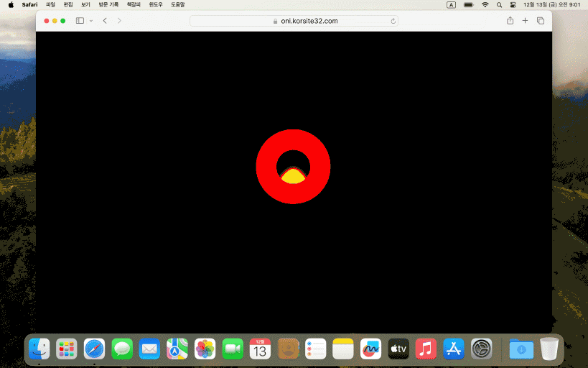
Task: Check battery status in menu bar
Action: 468,5
